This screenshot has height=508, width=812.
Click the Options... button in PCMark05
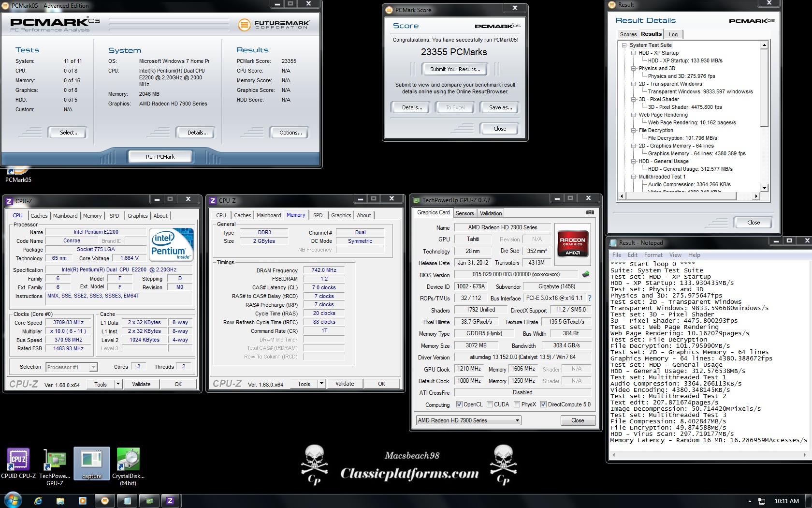(290, 133)
